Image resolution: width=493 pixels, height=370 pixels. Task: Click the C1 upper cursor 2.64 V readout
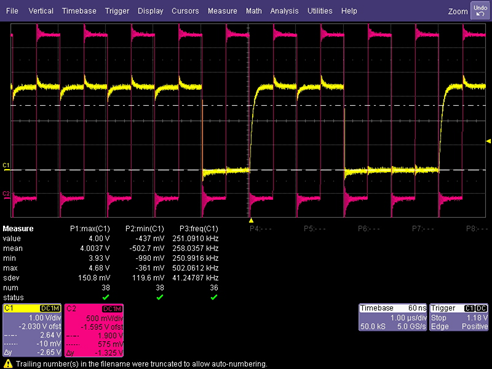pos(50,335)
